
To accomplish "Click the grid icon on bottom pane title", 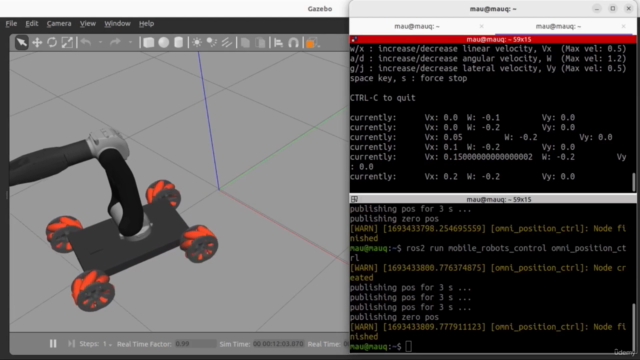I will (354, 200).
